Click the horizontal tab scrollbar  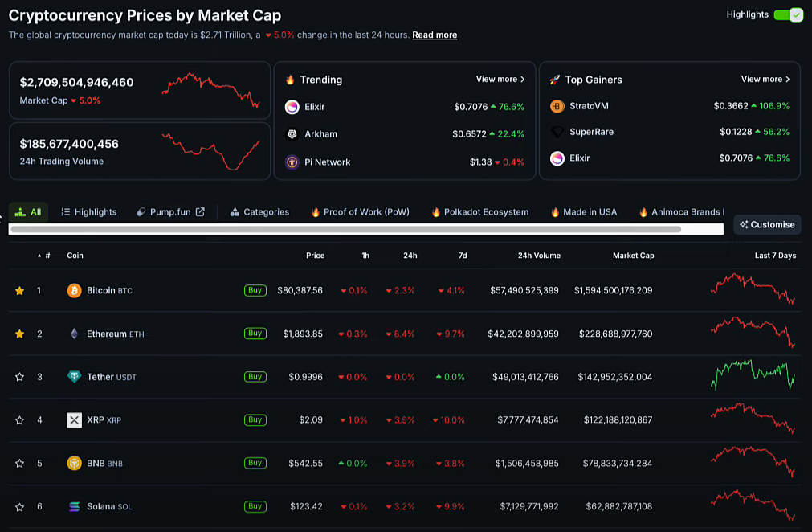coord(345,229)
